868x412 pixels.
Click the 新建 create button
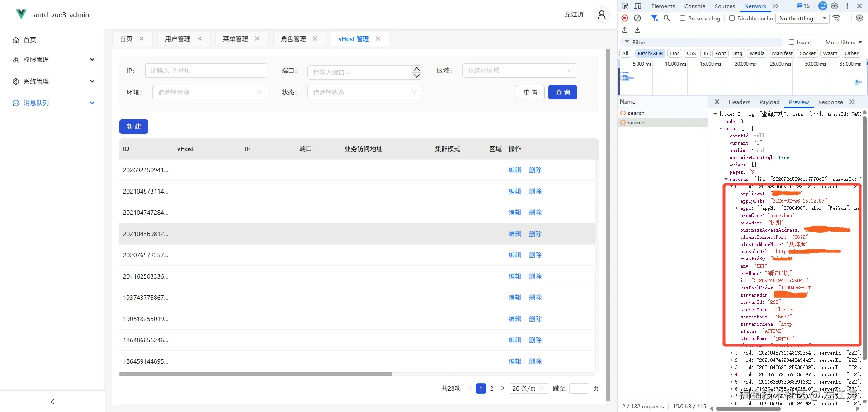(134, 127)
